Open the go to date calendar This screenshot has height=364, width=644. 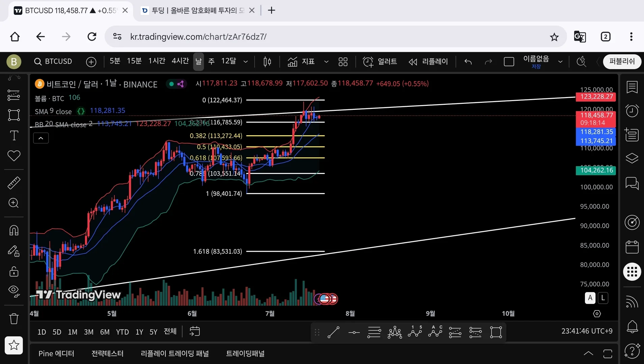click(x=195, y=332)
